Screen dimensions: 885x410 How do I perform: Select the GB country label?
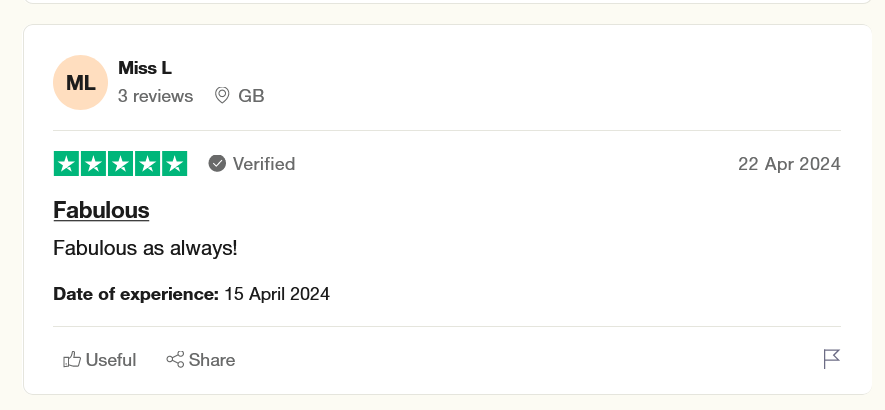click(x=251, y=96)
